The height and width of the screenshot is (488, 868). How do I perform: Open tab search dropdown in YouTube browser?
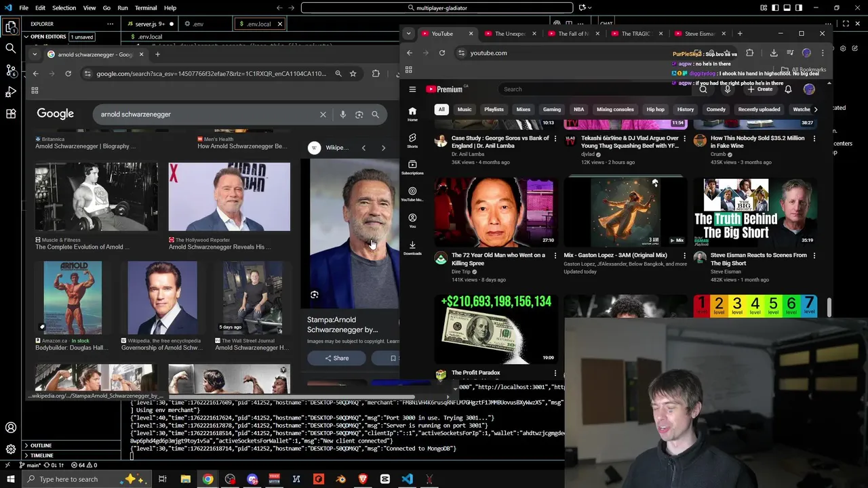[x=408, y=33]
